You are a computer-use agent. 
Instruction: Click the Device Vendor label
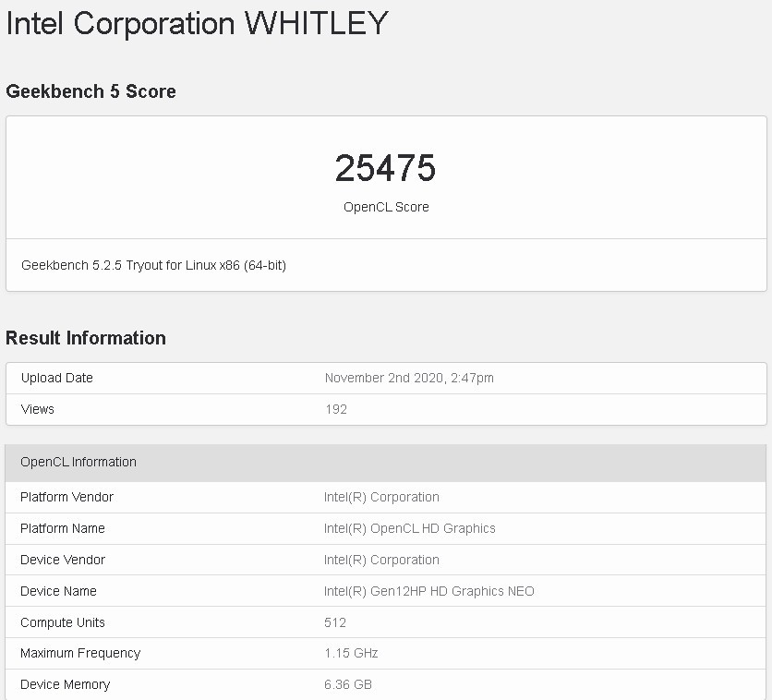tap(63, 560)
